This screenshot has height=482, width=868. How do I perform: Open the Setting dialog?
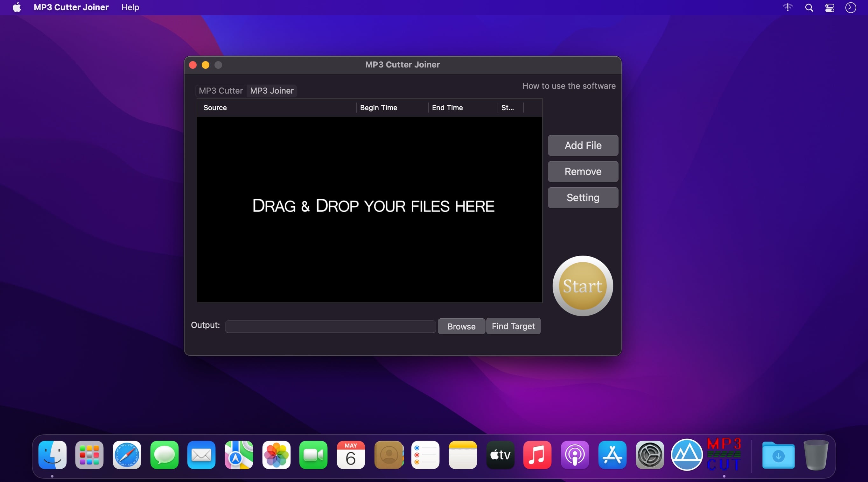(x=583, y=197)
